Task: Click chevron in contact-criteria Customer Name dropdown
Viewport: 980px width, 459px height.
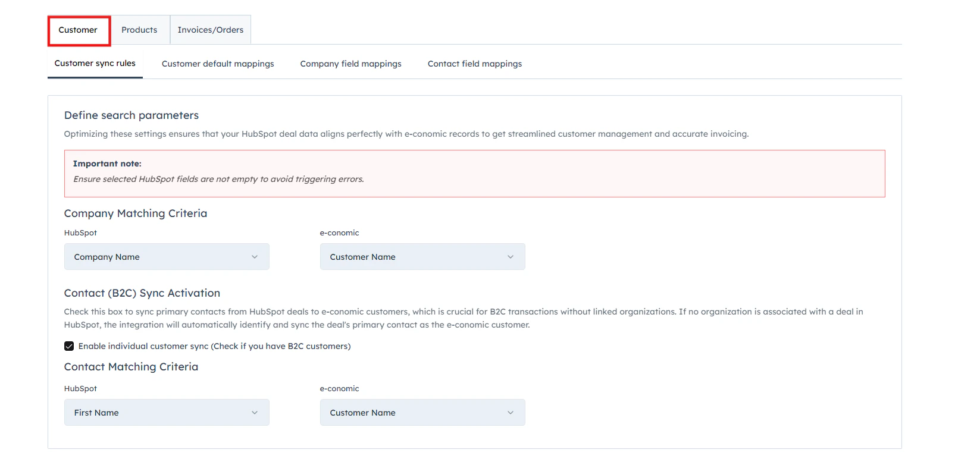Action: (511, 413)
